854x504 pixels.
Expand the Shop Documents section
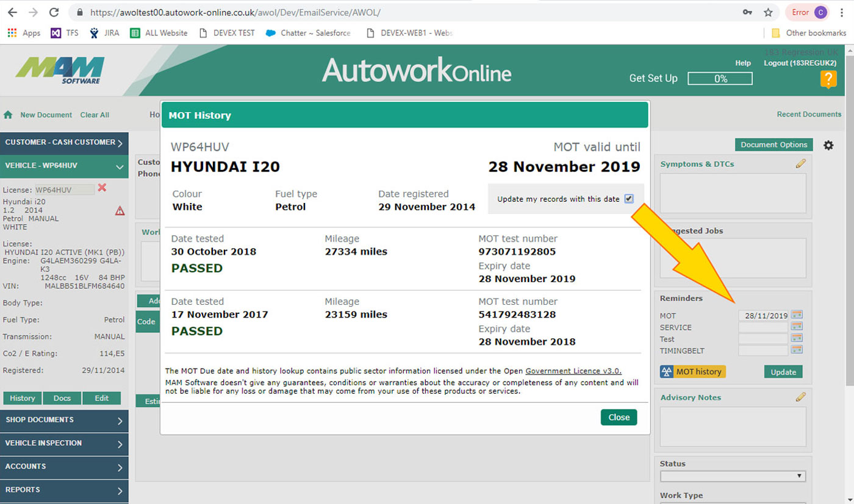coord(64,420)
